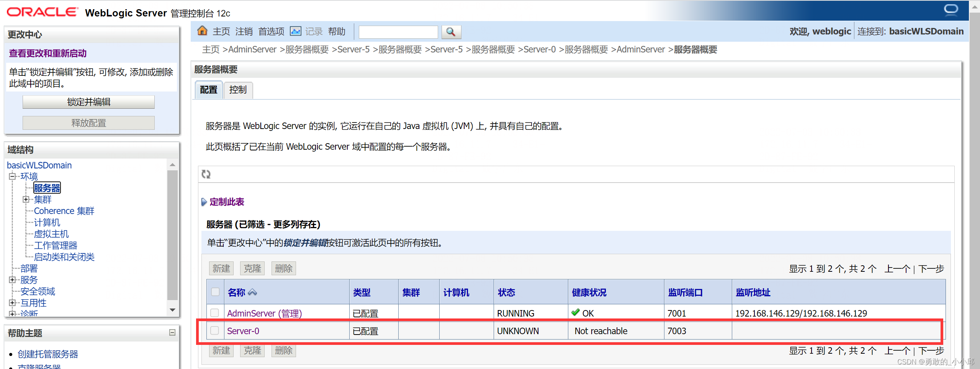The height and width of the screenshot is (369, 980).
Task: Click the 锁定并编辑 button
Action: coord(88,102)
